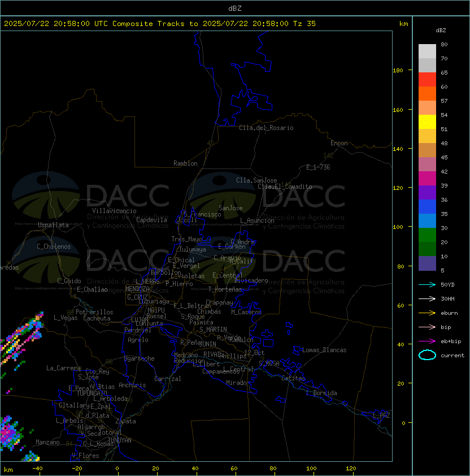Click the 'Anchoris' map label
This screenshot has height=476, width=470.
point(132,385)
